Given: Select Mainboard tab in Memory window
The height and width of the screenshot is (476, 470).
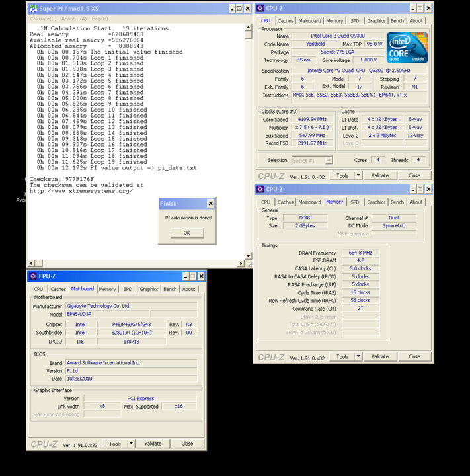Looking at the screenshot, I should click(x=309, y=202).
